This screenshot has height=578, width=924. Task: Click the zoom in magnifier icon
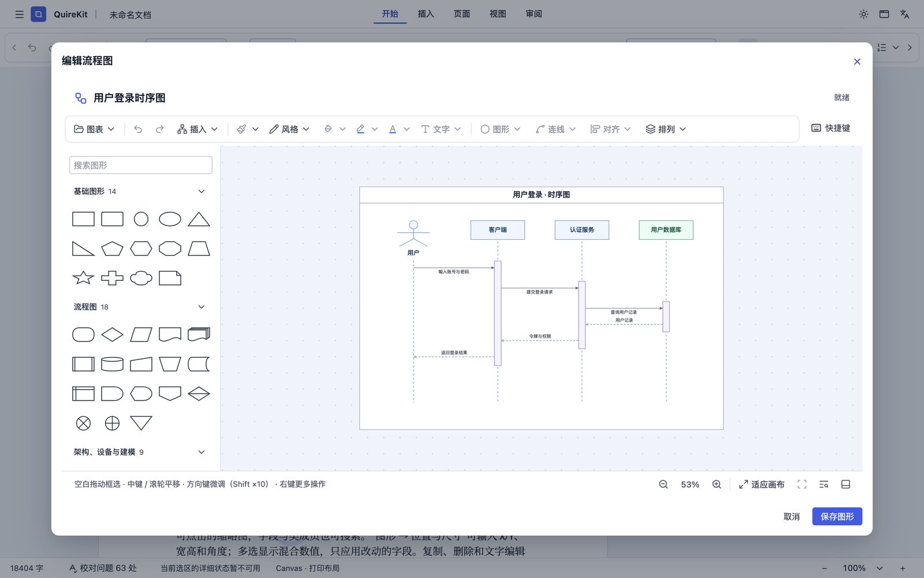pyautogui.click(x=717, y=484)
